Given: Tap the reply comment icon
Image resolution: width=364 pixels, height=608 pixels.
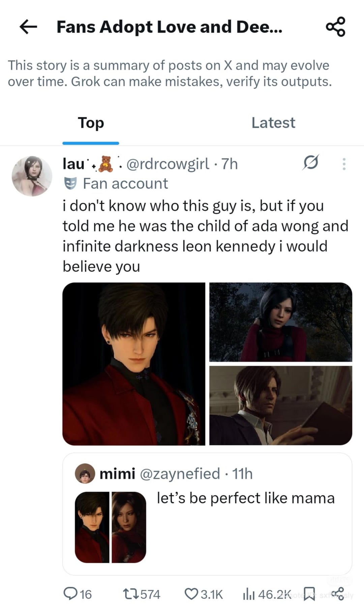Looking at the screenshot, I should click(70, 594).
